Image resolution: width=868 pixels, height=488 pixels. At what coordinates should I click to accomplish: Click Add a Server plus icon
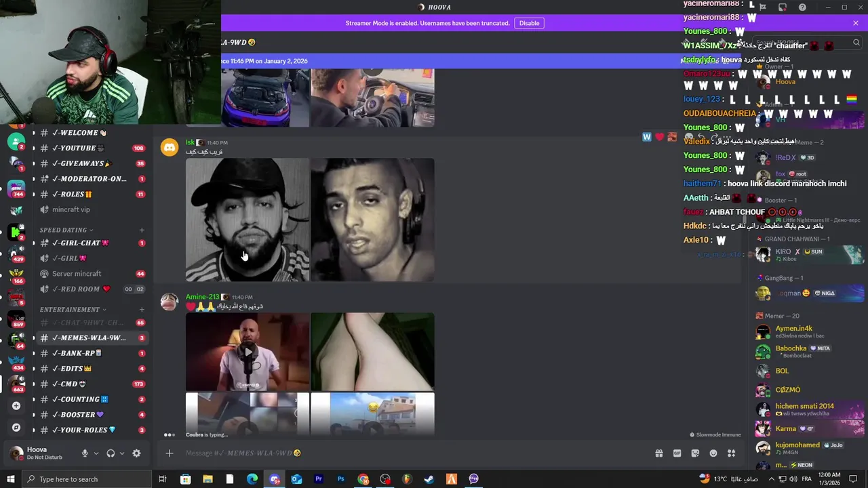(16, 405)
